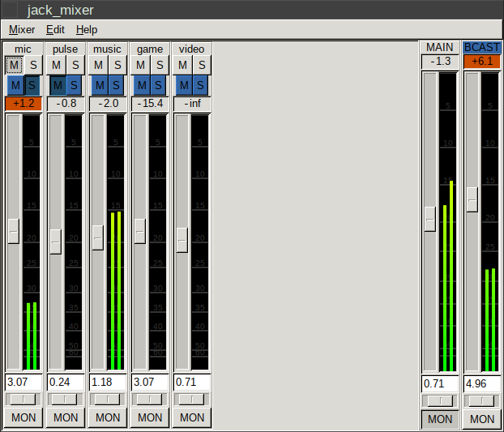This screenshot has height=432, width=504.
Task: Toggle blue BCAST mute on pulse channel
Action: click(x=58, y=85)
